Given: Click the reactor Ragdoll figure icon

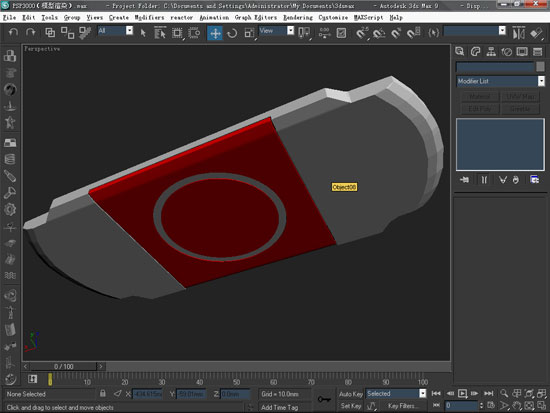Looking at the screenshot, I should point(10,312).
